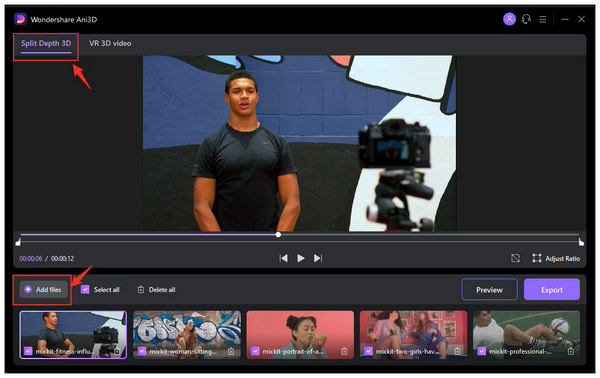Minimize the Ani3D window
The image size is (600, 378).
(x=565, y=19)
